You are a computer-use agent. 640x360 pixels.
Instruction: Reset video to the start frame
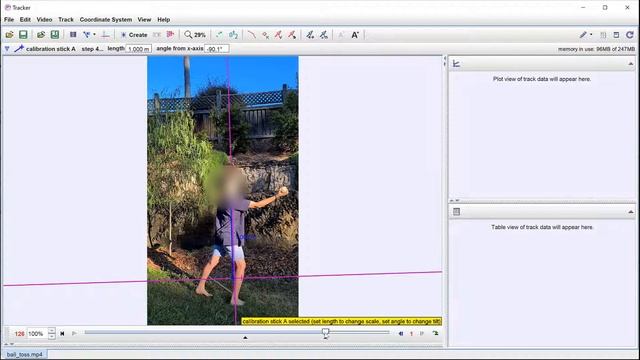click(62, 333)
